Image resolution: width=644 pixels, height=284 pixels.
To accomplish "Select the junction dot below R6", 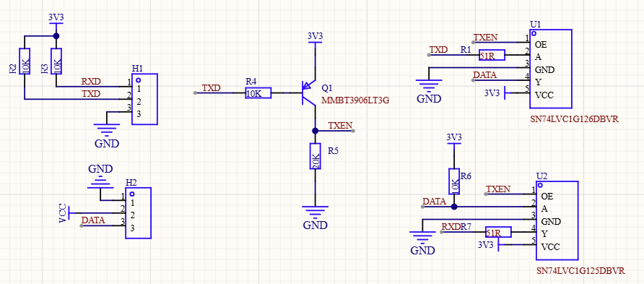I will (x=454, y=207).
